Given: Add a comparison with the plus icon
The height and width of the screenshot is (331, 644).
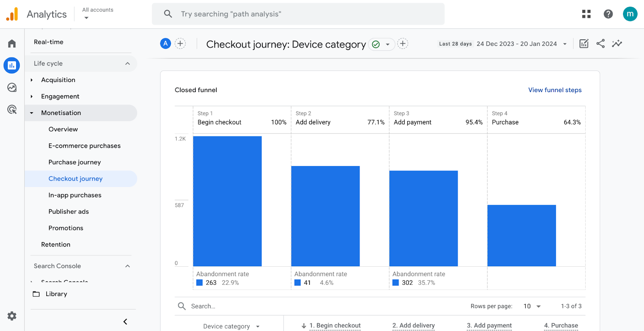Looking at the screenshot, I should tap(180, 43).
